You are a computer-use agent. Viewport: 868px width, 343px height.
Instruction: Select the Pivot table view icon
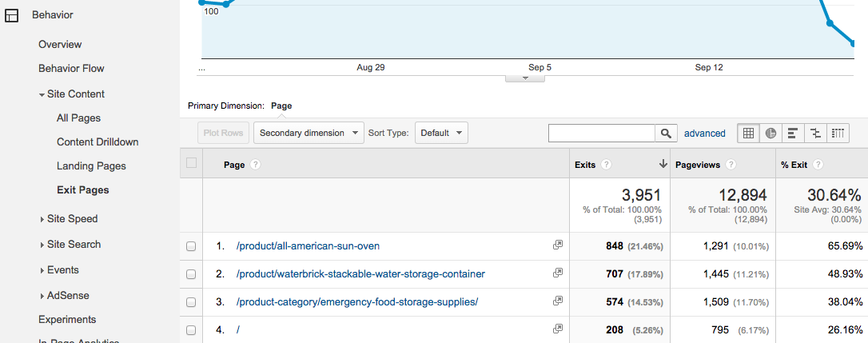[838, 134]
